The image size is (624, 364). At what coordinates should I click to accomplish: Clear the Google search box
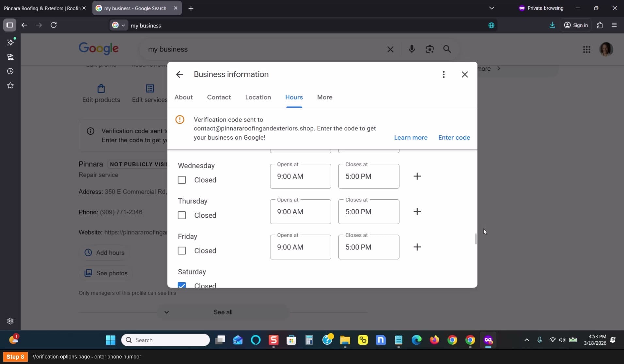pyautogui.click(x=390, y=49)
